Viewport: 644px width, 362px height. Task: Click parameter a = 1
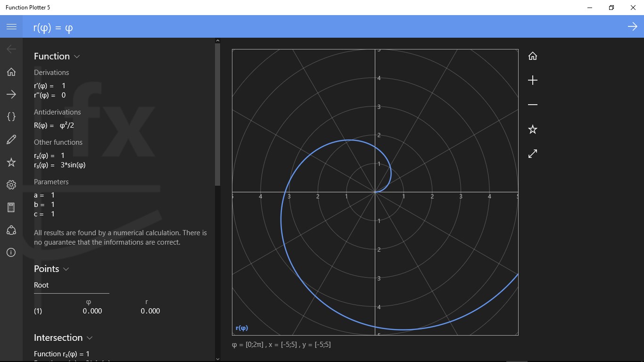coord(44,195)
